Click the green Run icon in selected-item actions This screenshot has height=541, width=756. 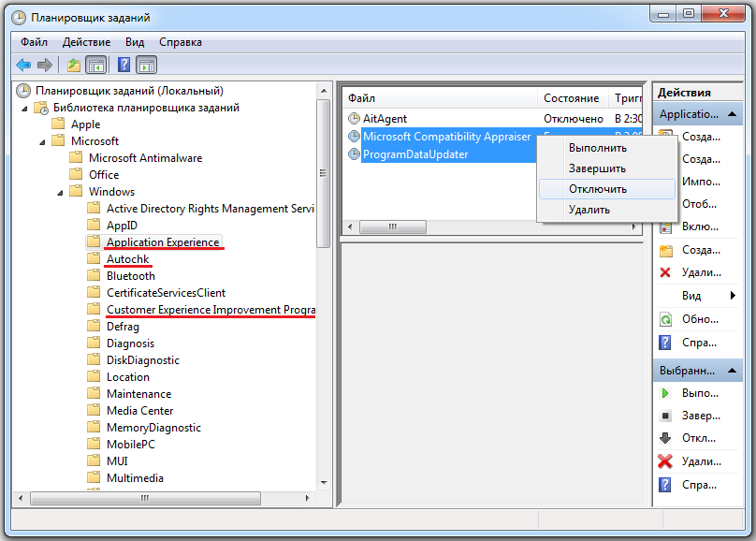(665, 393)
